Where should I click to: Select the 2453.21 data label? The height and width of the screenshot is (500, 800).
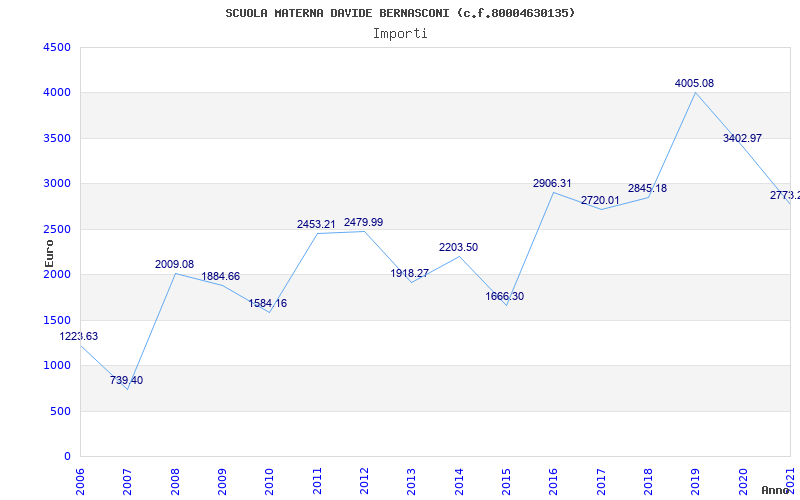tap(316, 224)
